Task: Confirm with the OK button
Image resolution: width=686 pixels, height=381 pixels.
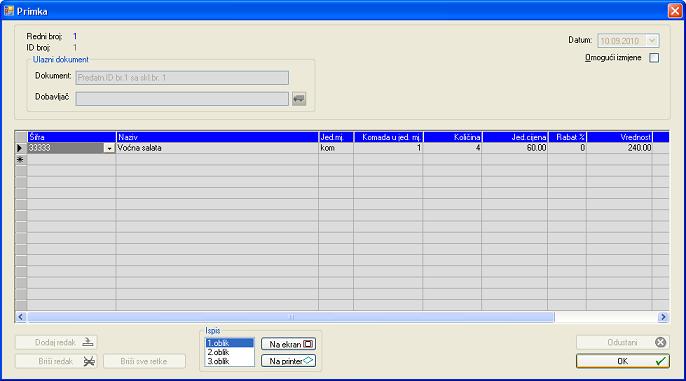Action: tap(623, 361)
